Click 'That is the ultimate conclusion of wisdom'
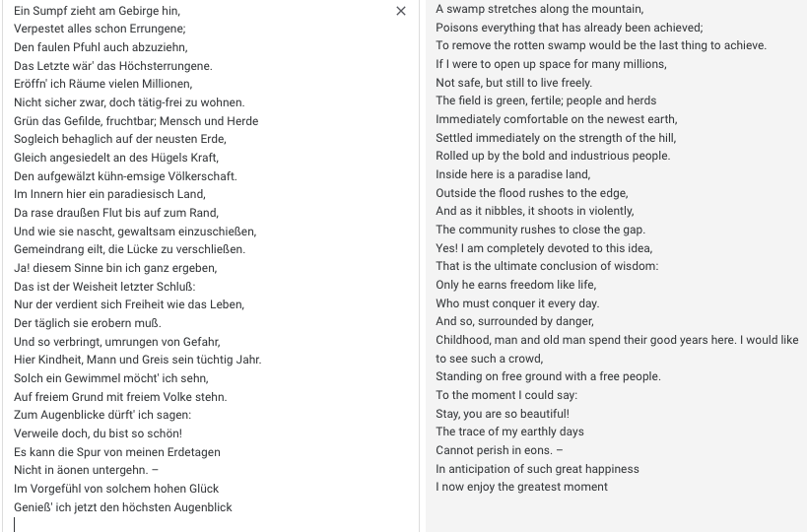The height and width of the screenshot is (532, 807). coord(547,266)
